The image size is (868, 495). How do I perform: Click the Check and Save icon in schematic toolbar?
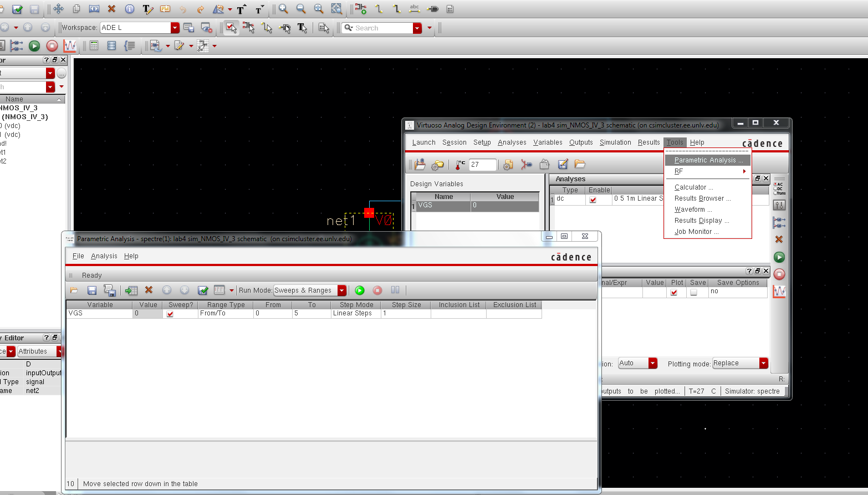point(17,9)
